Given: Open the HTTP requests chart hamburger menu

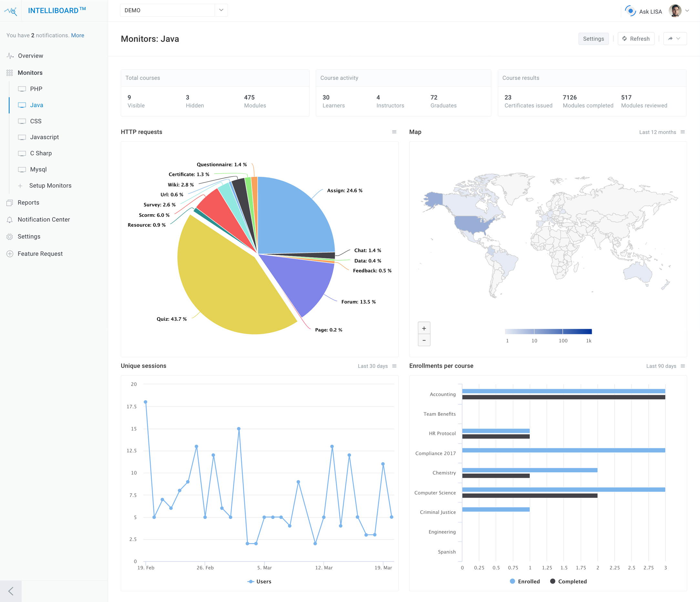Looking at the screenshot, I should [394, 132].
